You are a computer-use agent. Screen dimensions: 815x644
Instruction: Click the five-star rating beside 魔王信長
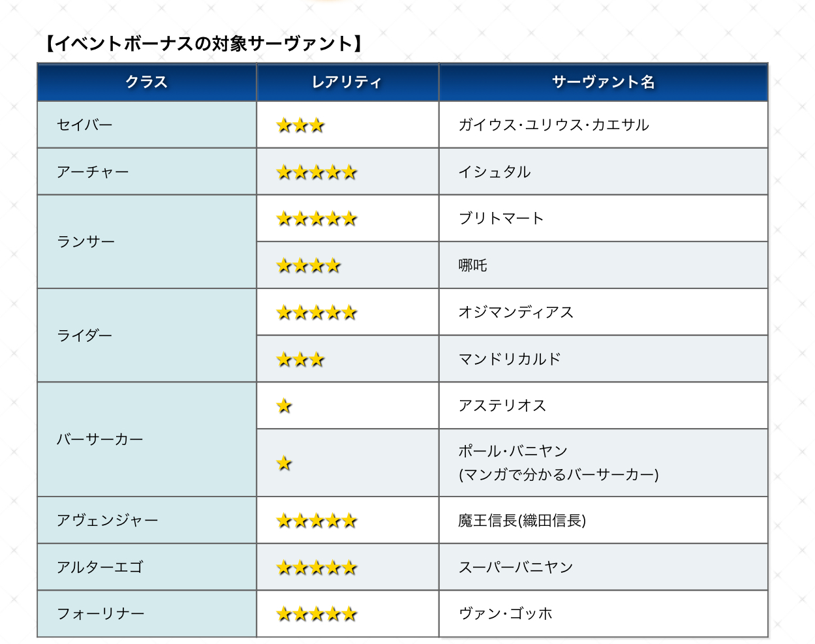[316, 521]
